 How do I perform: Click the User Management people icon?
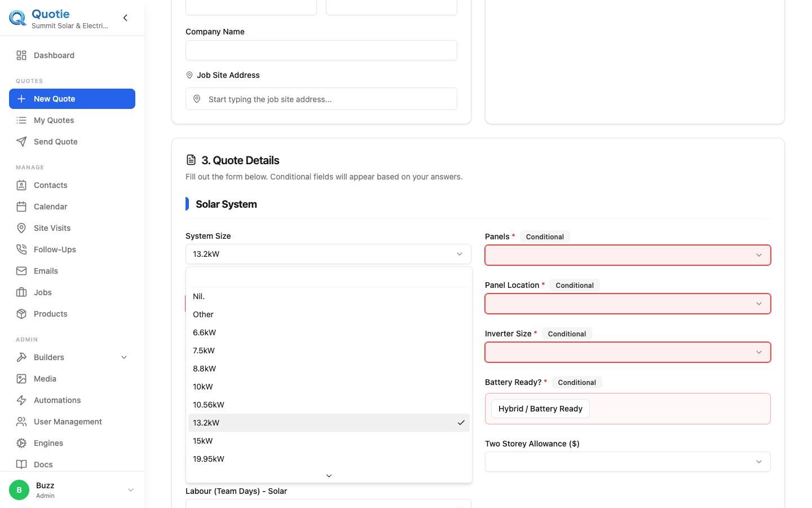click(21, 422)
